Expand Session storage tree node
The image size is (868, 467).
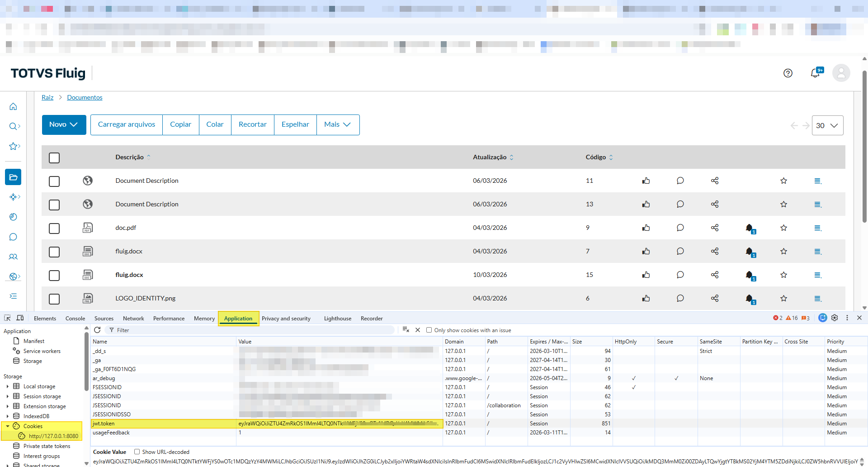[7, 396]
